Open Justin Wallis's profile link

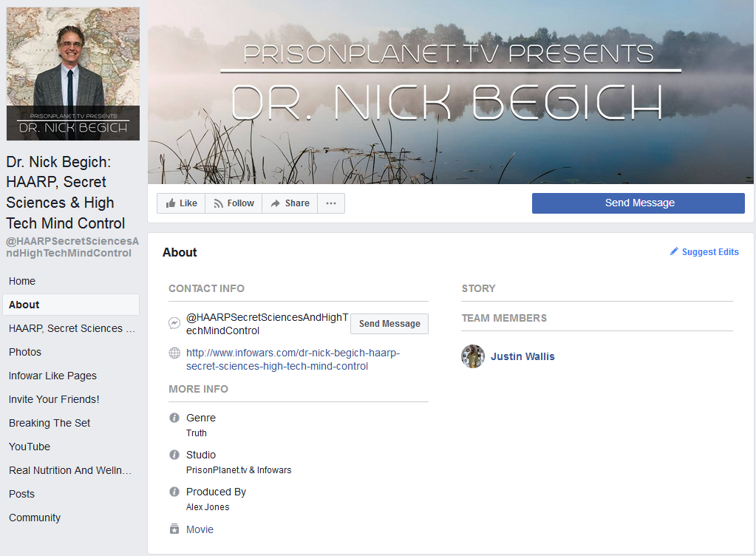pos(522,356)
